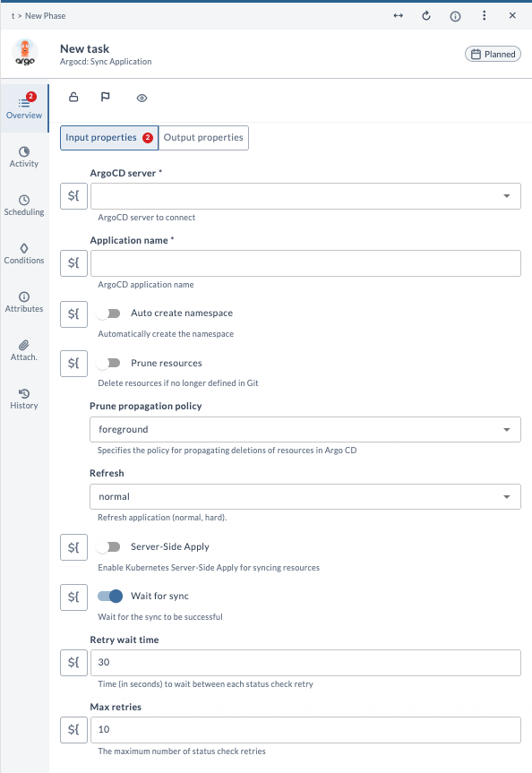Open the Conditions sidebar panel
This screenshot has width=532, height=773.
coord(23,253)
